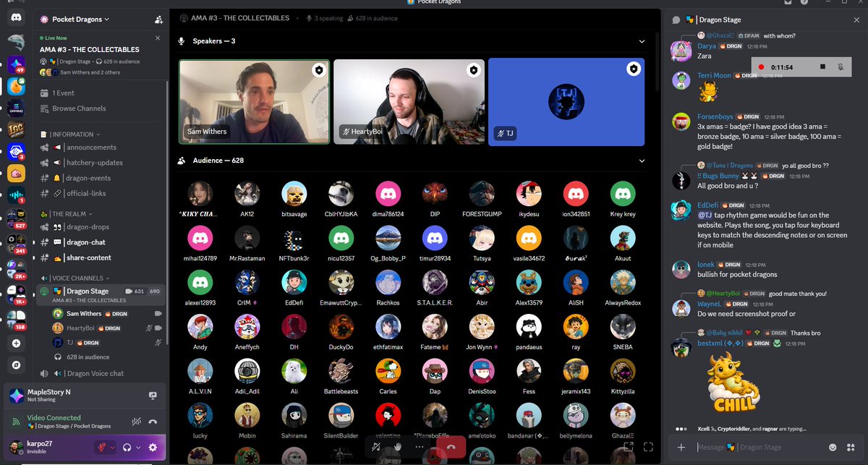The width and height of the screenshot is (868, 465).
Task: Click the full screen icon
Action: pyautogui.click(x=648, y=447)
